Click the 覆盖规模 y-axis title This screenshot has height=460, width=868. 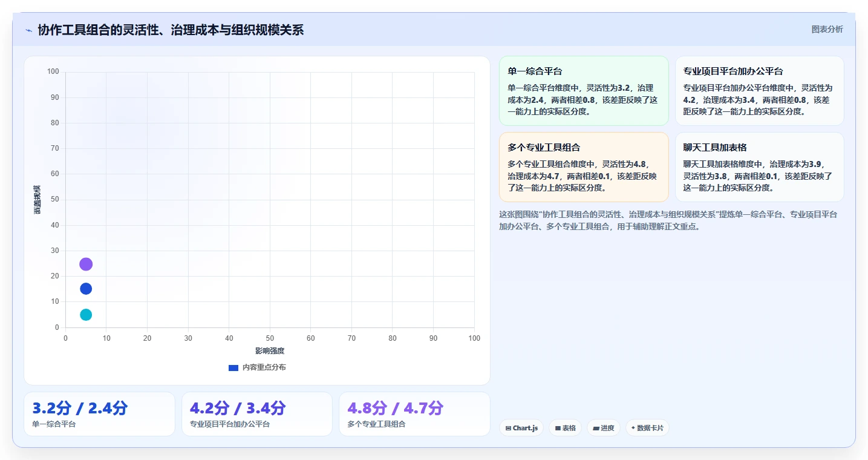click(x=38, y=200)
